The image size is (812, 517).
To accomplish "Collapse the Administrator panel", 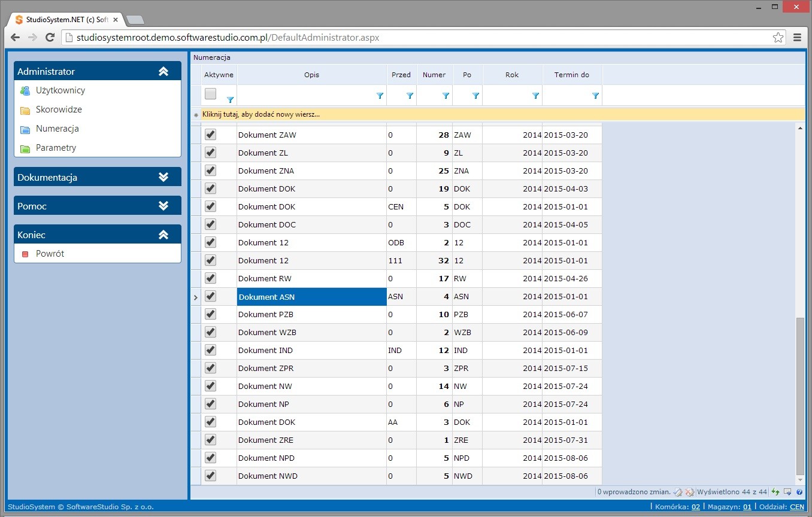I will click(163, 71).
